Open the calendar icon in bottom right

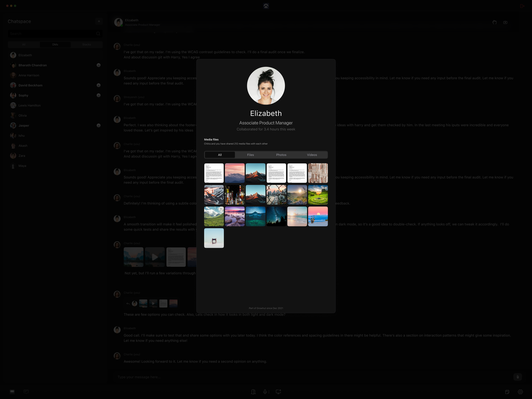coord(507,392)
